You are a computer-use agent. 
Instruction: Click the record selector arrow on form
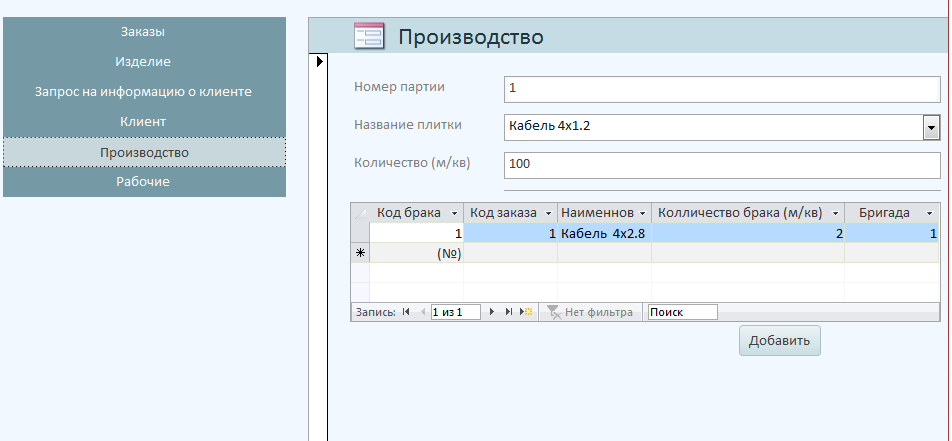319,62
